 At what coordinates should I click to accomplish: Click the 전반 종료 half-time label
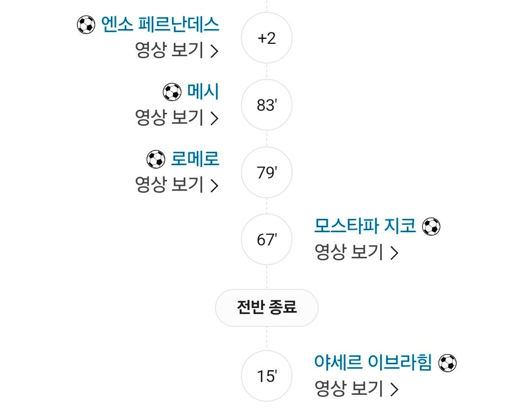(267, 308)
